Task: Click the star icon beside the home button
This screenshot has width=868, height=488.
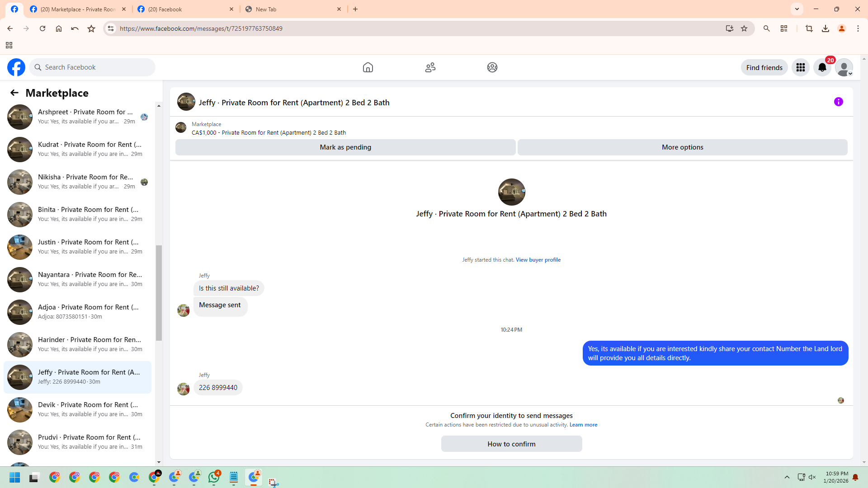Action: click(x=91, y=28)
